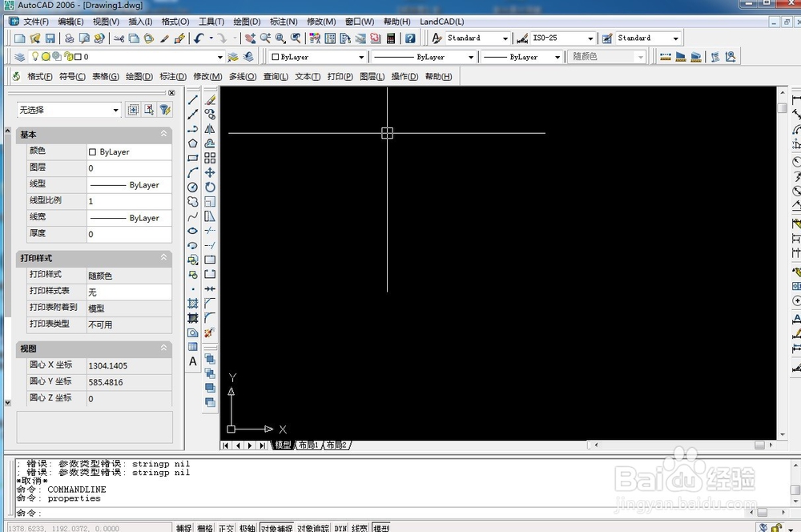Viewport: 801px width, 532px height.
Task: Open the linetype ByLayer dropdown
Action: (x=424, y=57)
